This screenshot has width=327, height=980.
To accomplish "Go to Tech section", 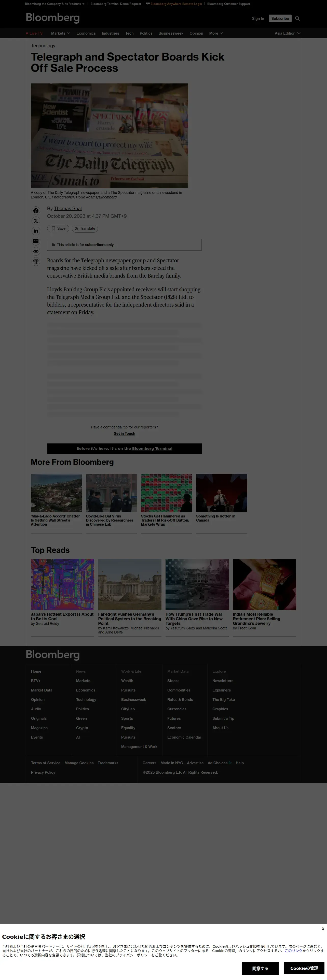I will pyautogui.click(x=129, y=34).
